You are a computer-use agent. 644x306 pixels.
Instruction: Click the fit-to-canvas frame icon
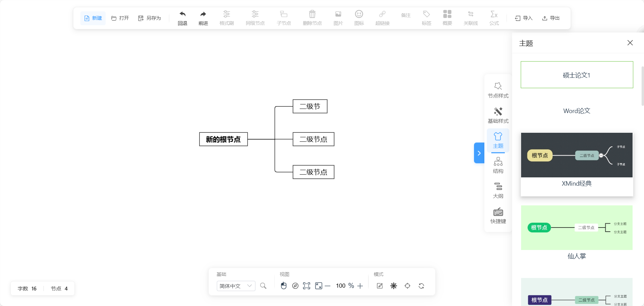tap(306, 286)
